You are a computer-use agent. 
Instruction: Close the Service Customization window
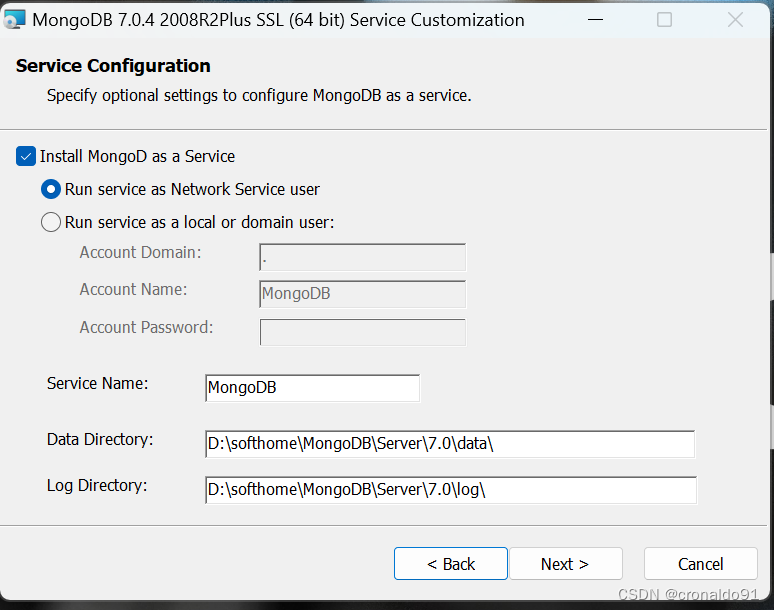pos(735,20)
